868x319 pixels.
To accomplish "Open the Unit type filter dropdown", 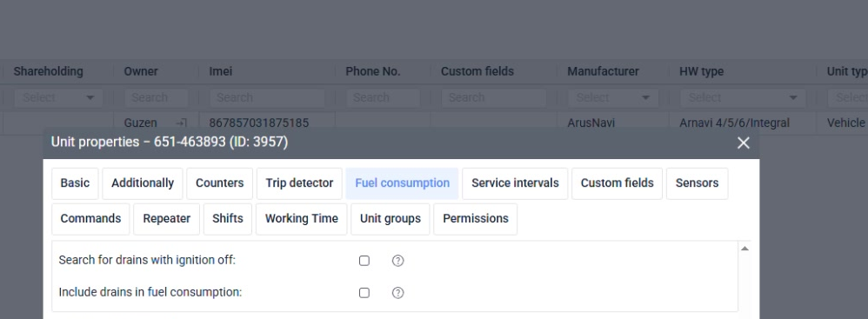I will (847, 98).
